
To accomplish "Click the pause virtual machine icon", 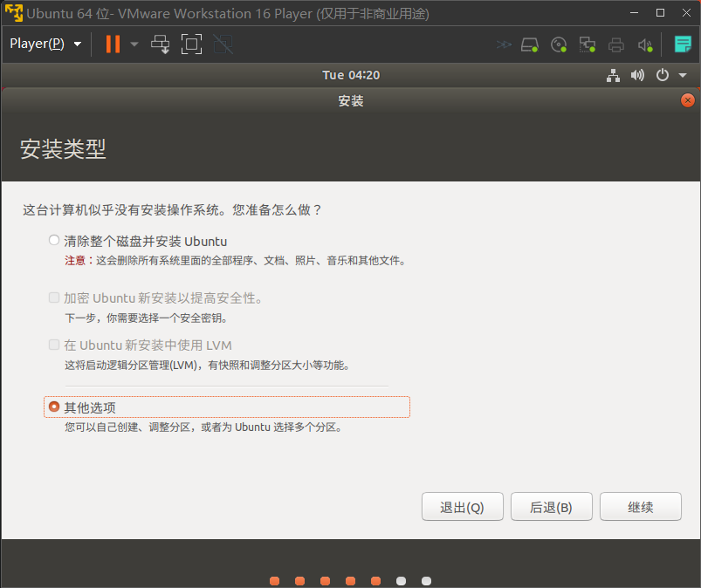I will click(x=113, y=44).
